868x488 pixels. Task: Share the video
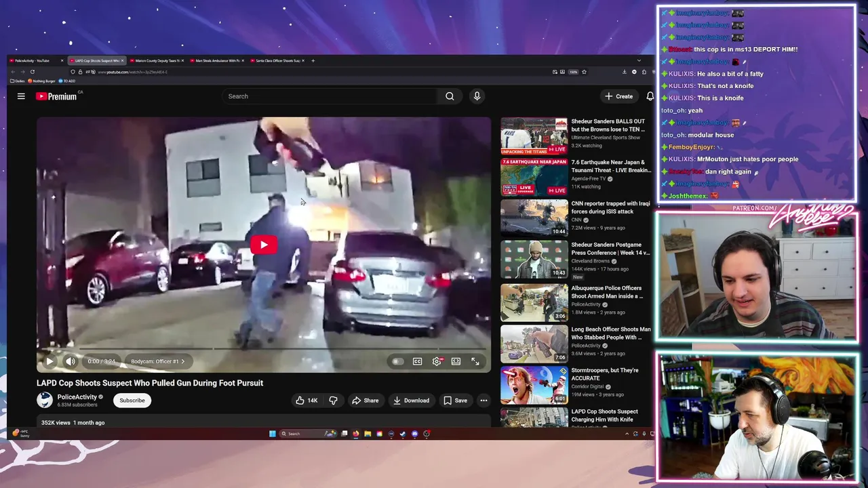(x=365, y=401)
